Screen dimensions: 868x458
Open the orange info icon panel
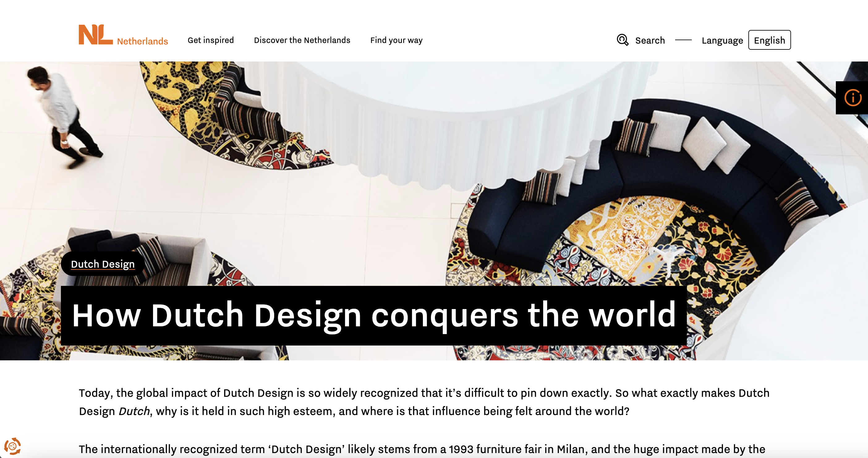tap(853, 98)
